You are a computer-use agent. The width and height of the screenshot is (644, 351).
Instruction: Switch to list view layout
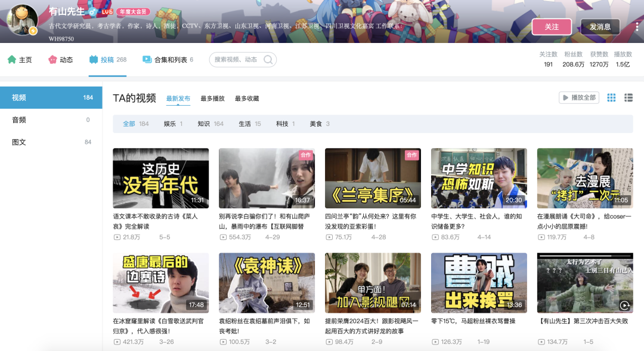628,98
